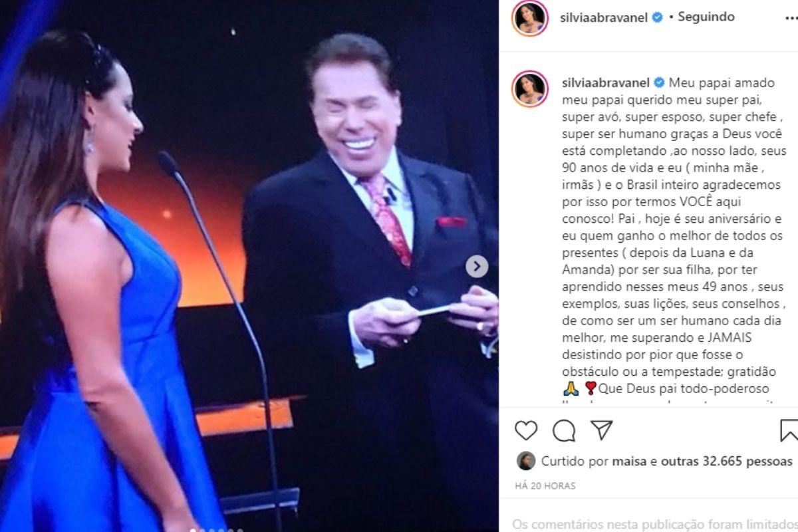Click the verified badge in the header
798x532 pixels.
click(657, 17)
